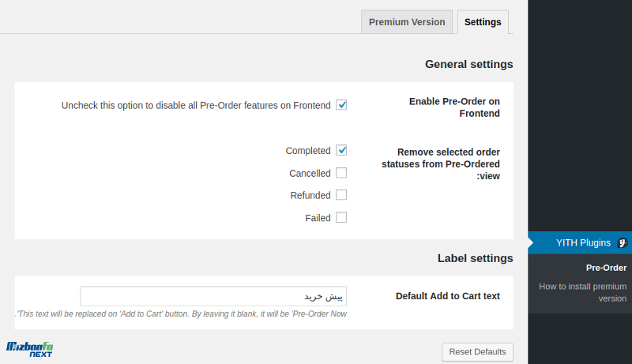The image size is (632, 364).
Task: Click the Cancelled checkbox label
Action: 310,174
